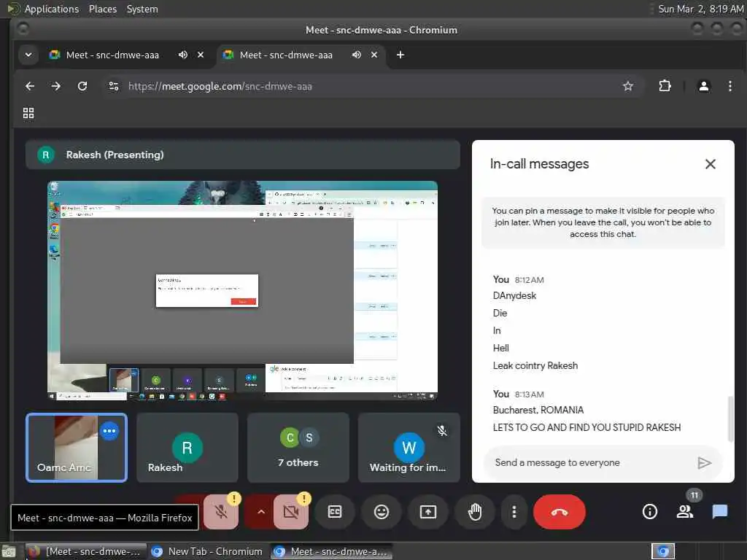Viewport: 747px width, 560px height.
Task: Click Rakesh's presented screen view
Action: (242, 290)
